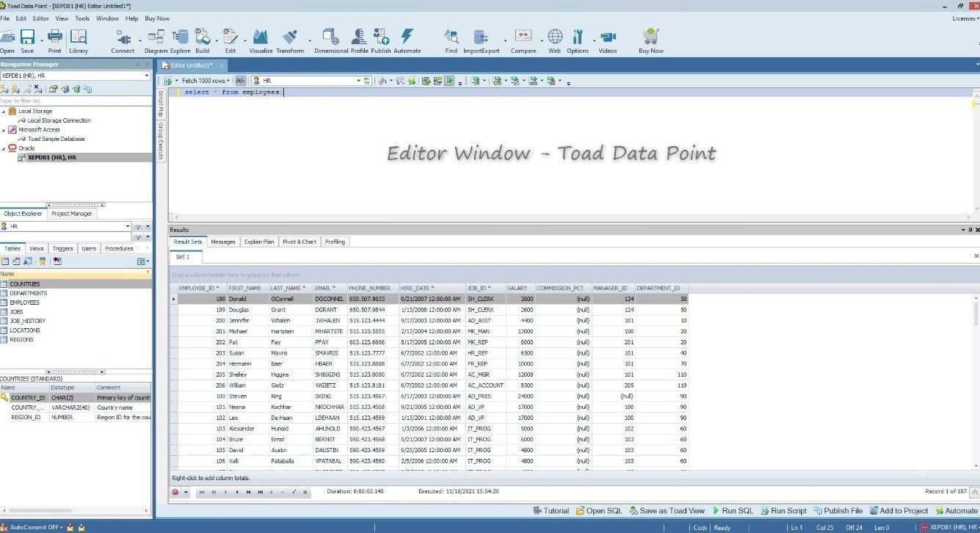Open the Visualize tool
Viewport: 980px width, 533px height.
(x=261, y=40)
